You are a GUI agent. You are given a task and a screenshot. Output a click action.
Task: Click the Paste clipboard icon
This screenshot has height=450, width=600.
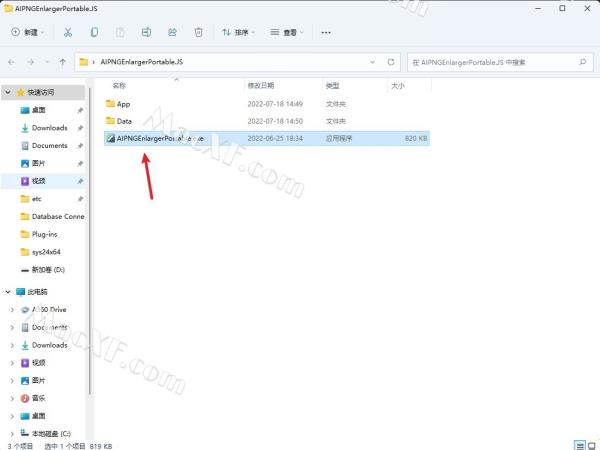coord(120,32)
